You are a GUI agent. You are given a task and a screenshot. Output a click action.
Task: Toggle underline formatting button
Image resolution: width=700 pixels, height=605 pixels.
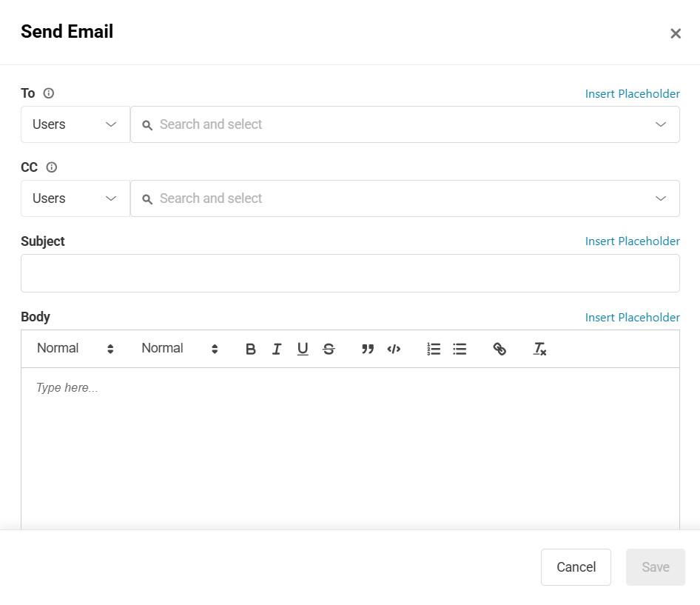coord(303,349)
